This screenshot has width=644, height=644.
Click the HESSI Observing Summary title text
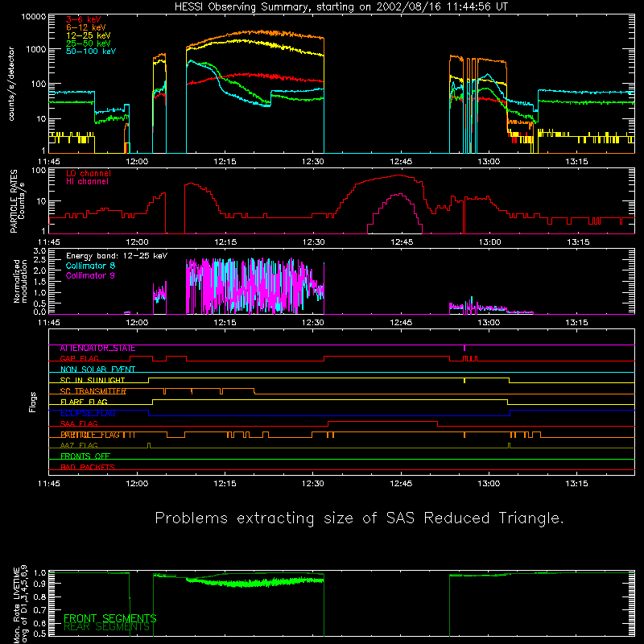[x=341, y=7]
